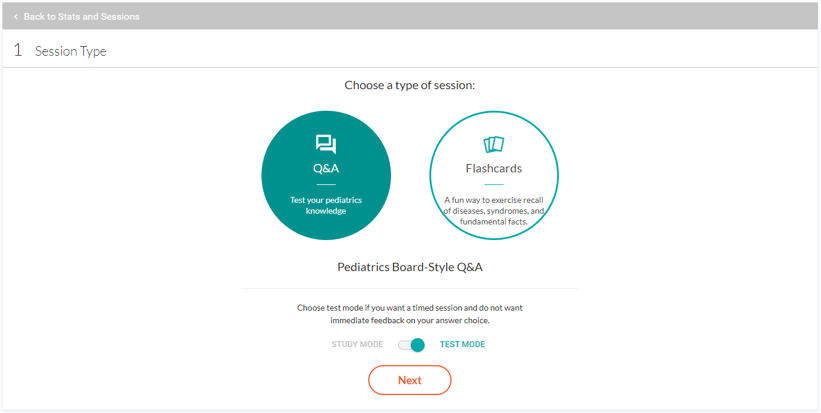Toggle the Study/Test mode switch
The width and height of the screenshot is (821, 413).
click(411, 344)
